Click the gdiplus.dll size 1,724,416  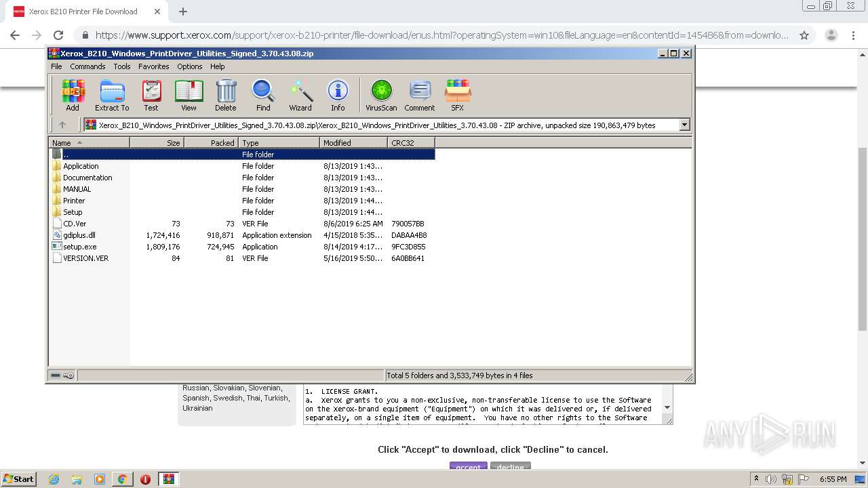pos(163,235)
